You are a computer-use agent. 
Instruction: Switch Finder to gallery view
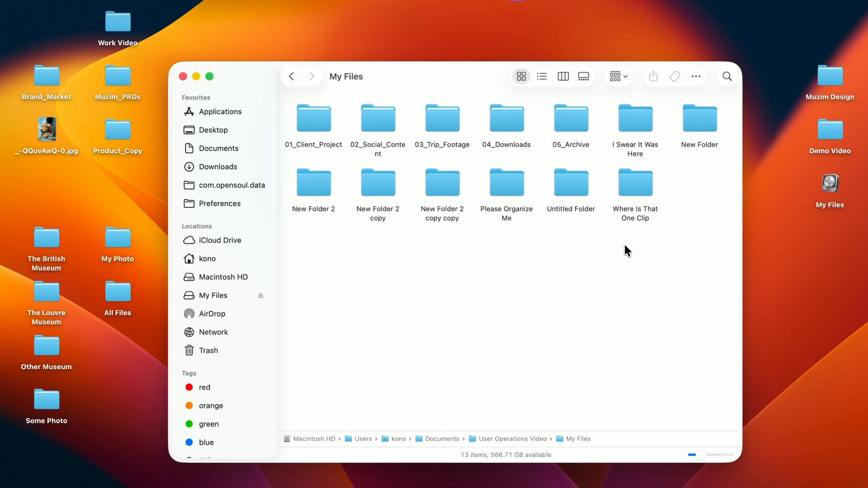tap(584, 76)
